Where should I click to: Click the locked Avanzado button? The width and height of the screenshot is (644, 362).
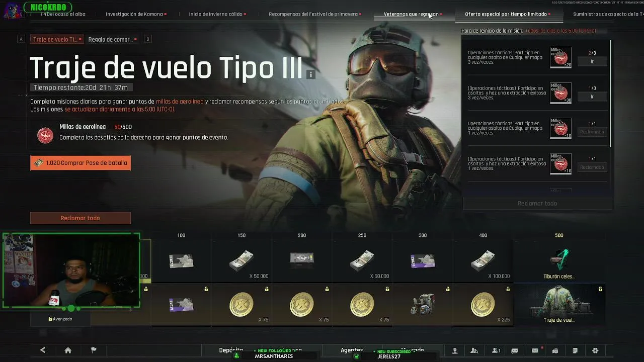60,319
